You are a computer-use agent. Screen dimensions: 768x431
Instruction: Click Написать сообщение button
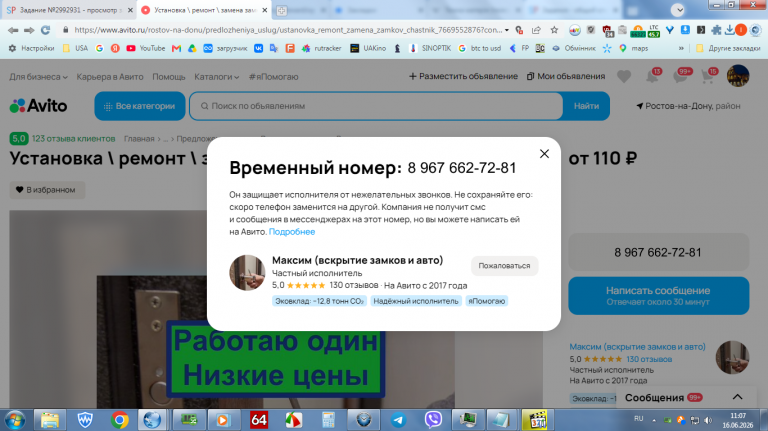[x=658, y=295]
